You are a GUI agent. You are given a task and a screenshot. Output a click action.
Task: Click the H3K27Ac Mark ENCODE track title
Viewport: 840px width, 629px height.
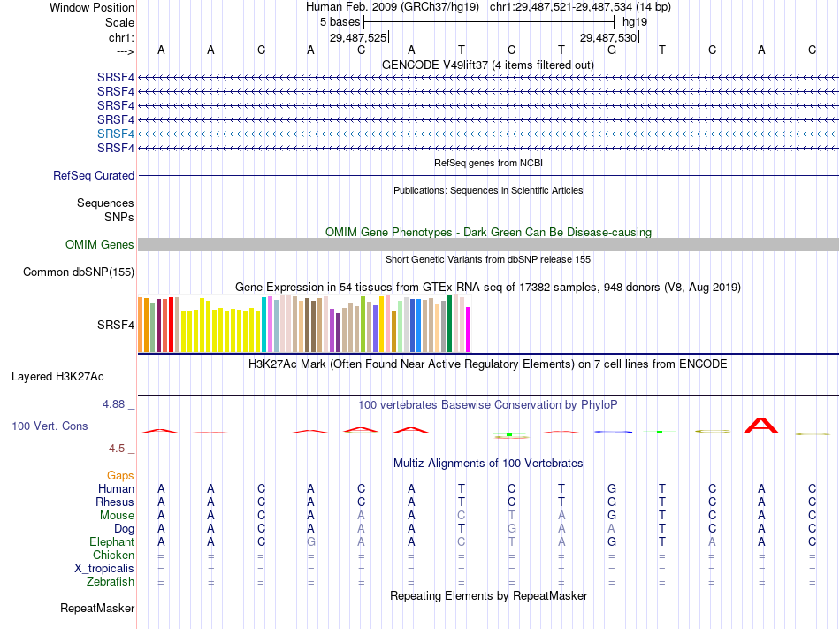point(488,364)
